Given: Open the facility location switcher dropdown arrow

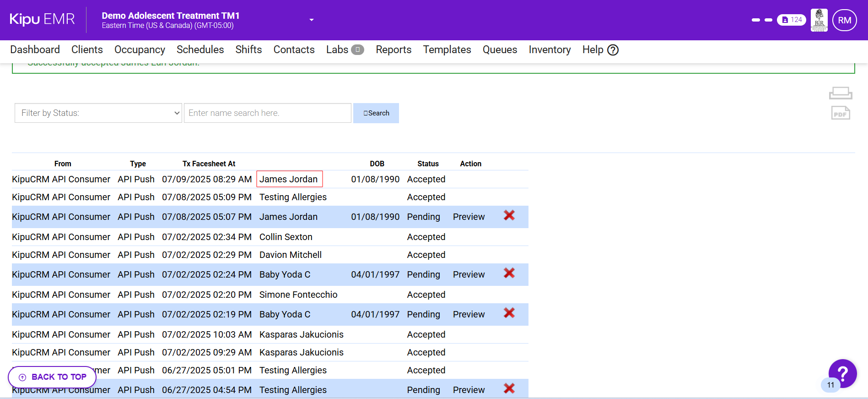Looking at the screenshot, I should [x=312, y=20].
